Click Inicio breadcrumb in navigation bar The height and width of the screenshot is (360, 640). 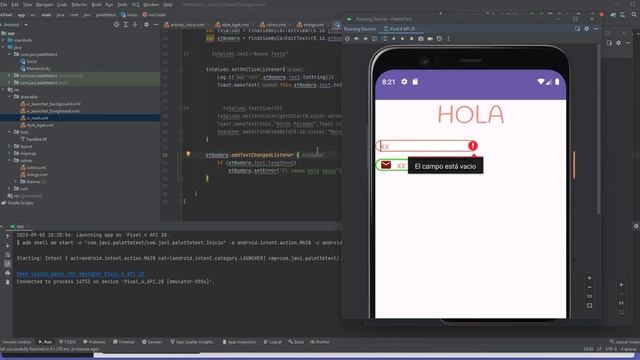(x=129, y=14)
